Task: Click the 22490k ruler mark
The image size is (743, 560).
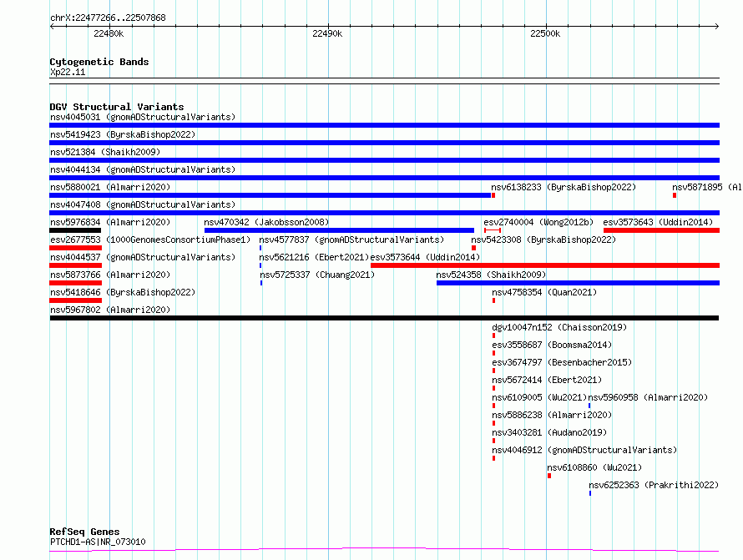Action: pos(327,33)
